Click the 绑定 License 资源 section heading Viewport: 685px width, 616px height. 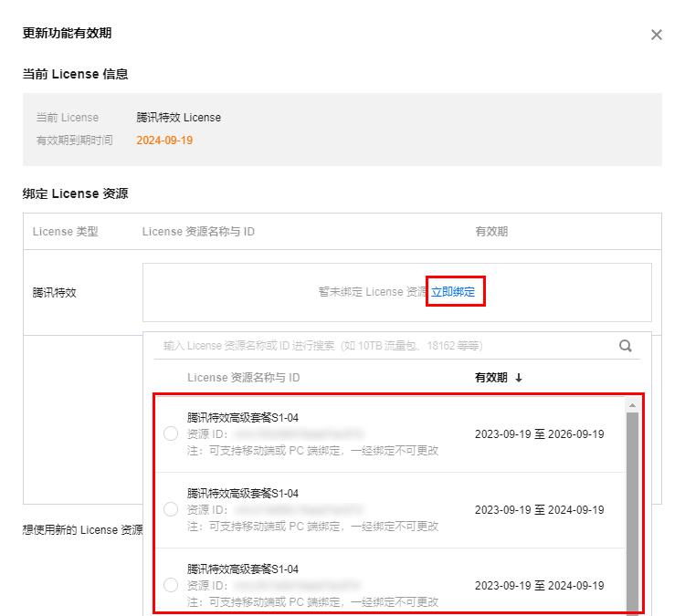(75, 193)
